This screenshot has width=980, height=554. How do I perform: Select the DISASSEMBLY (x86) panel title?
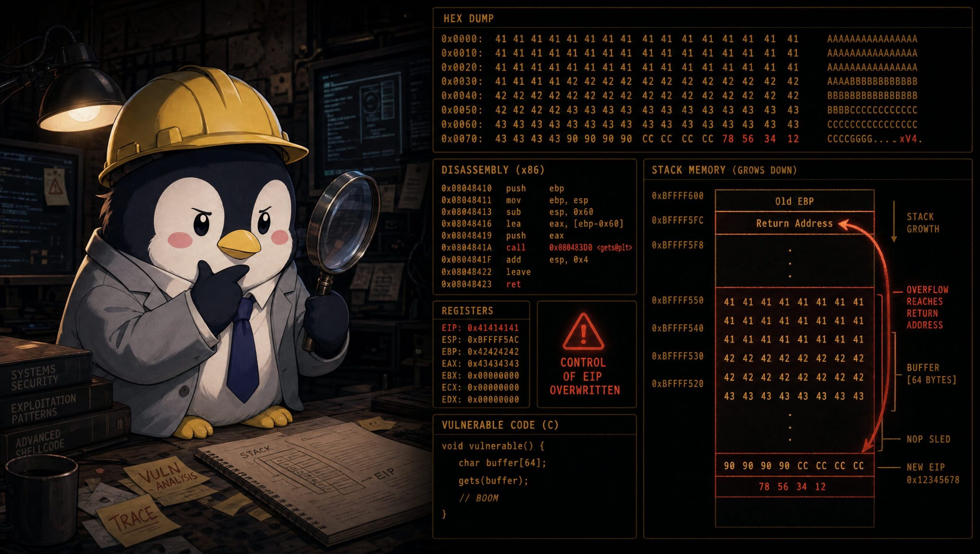tap(493, 170)
